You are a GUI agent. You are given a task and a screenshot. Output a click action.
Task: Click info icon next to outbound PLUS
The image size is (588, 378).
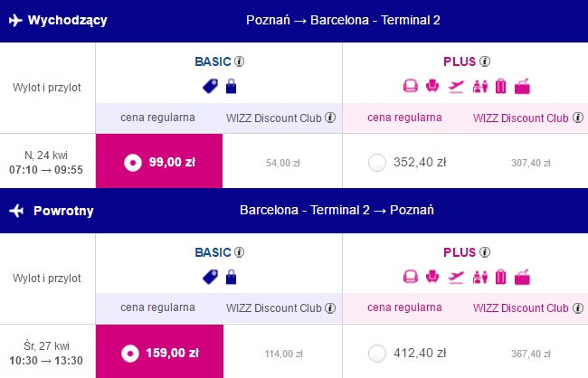click(485, 61)
